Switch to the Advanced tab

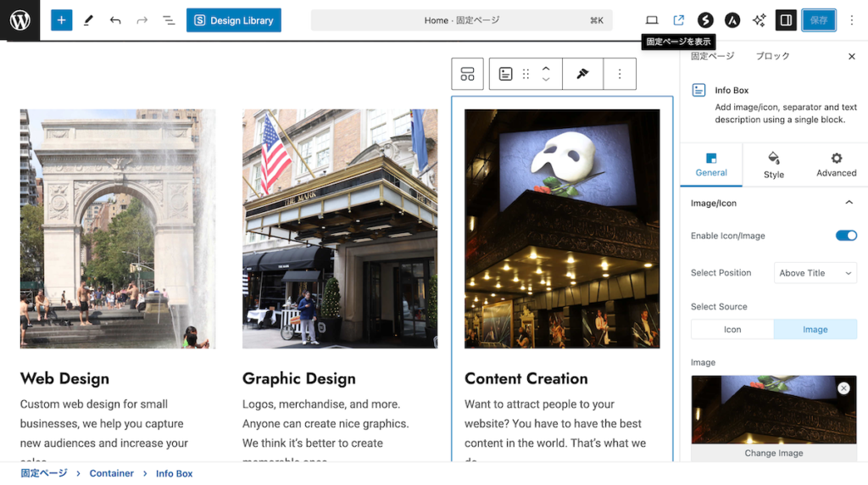[836, 165]
